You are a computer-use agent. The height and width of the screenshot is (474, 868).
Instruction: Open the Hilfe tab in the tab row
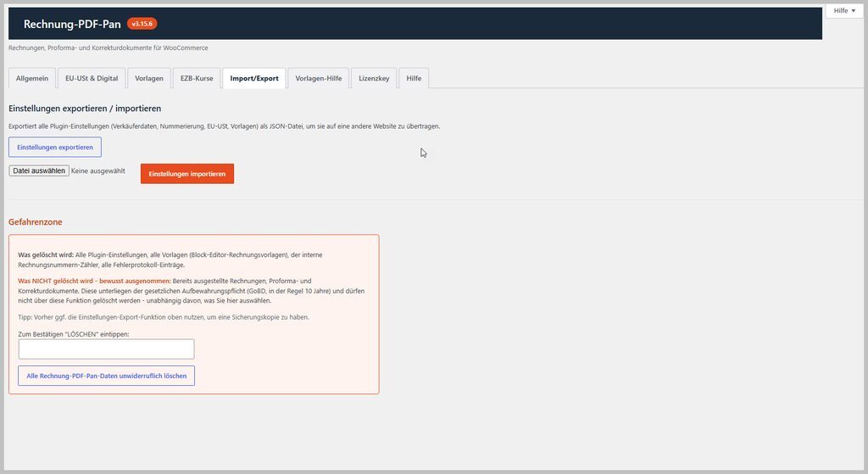click(x=414, y=78)
